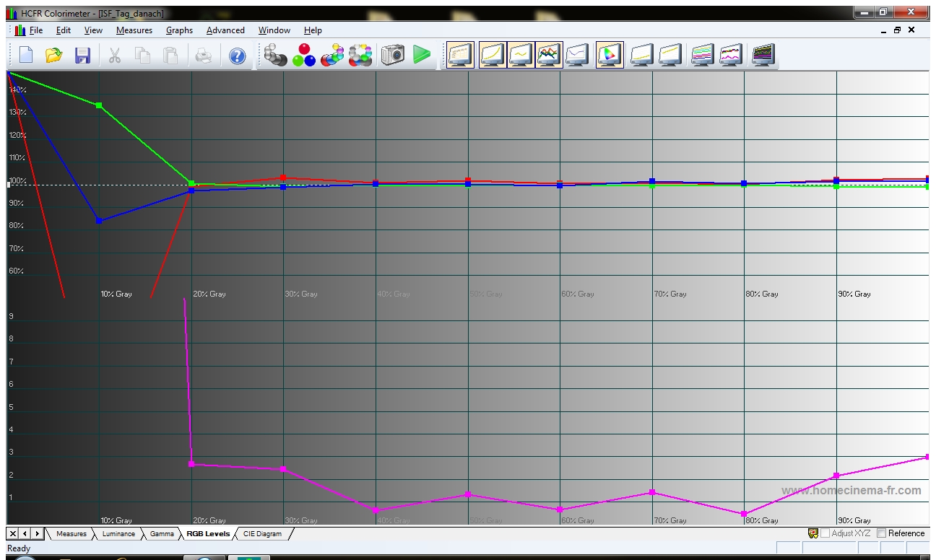The image size is (936, 560).
Task: Click the tab scroll right arrow button
Action: click(38, 534)
